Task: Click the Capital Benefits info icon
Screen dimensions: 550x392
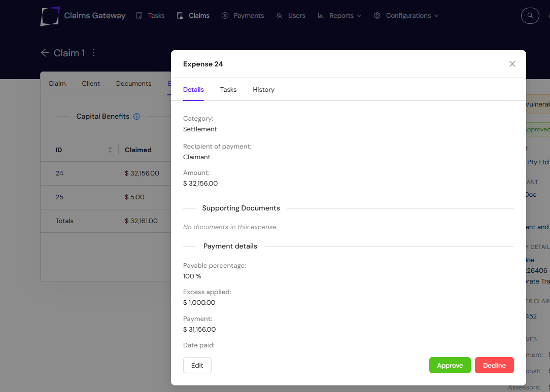Action: click(136, 116)
